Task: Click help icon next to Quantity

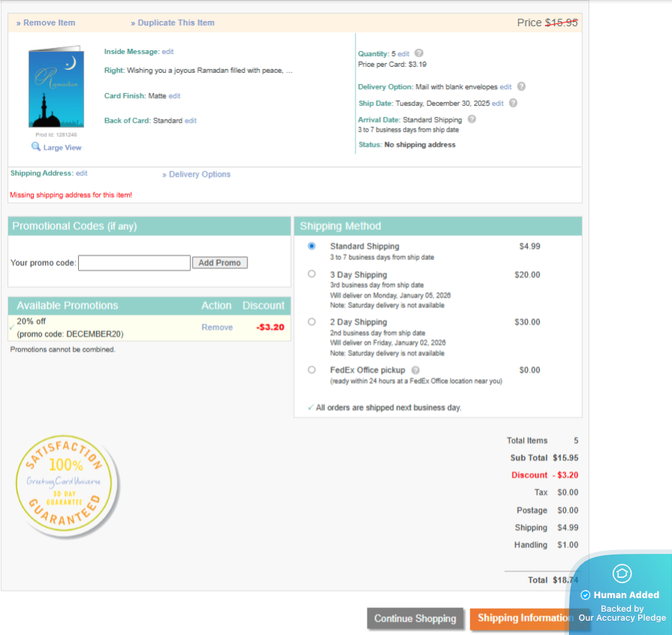Action: click(x=419, y=53)
